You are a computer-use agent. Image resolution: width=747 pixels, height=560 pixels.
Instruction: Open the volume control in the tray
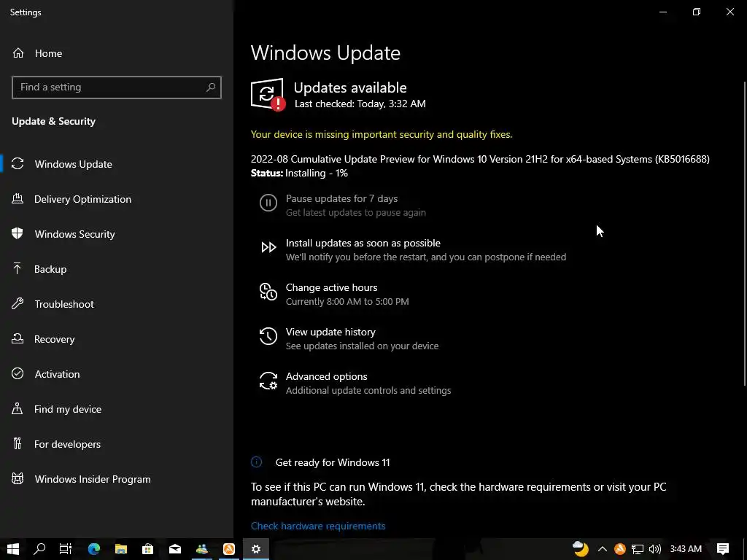[655, 549]
